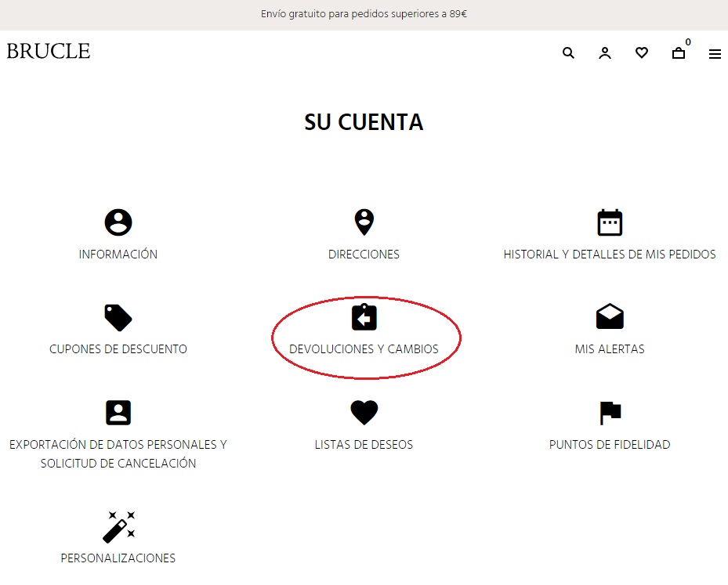Click the discount coupons tag icon
The image size is (728, 585).
pos(118,317)
